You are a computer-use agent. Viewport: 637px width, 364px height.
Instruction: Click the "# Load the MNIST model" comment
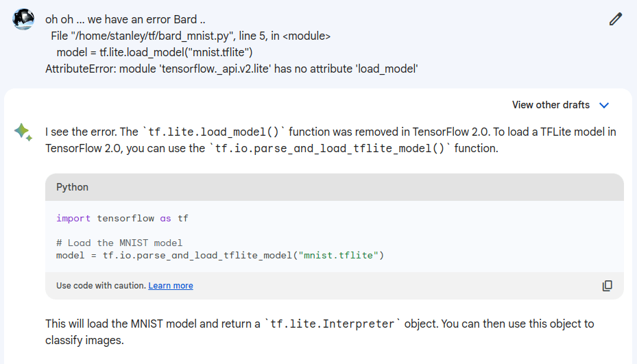point(119,243)
